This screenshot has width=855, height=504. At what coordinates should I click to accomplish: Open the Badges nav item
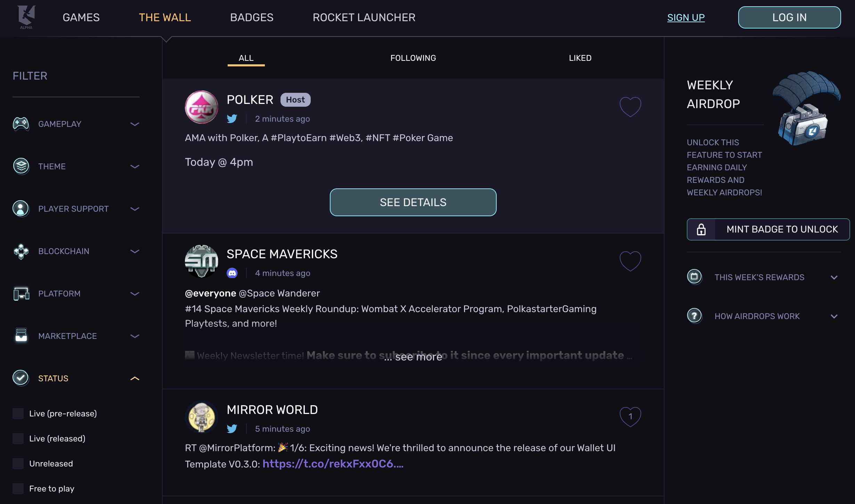pyautogui.click(x=252, y=17)
